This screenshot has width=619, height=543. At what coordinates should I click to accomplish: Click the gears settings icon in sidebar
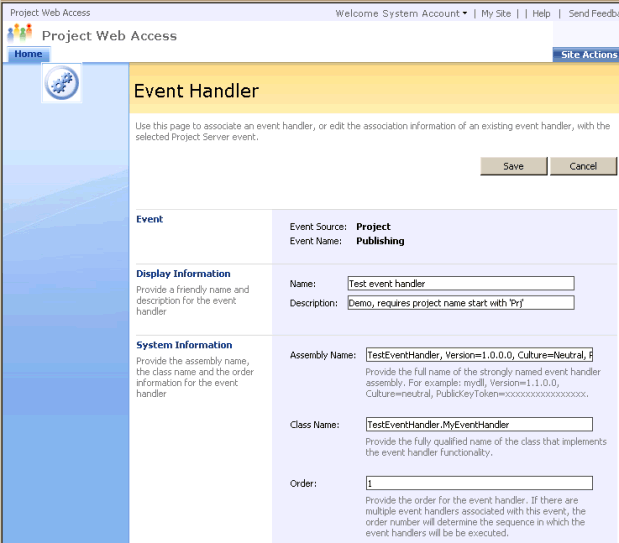pos(62,83)
